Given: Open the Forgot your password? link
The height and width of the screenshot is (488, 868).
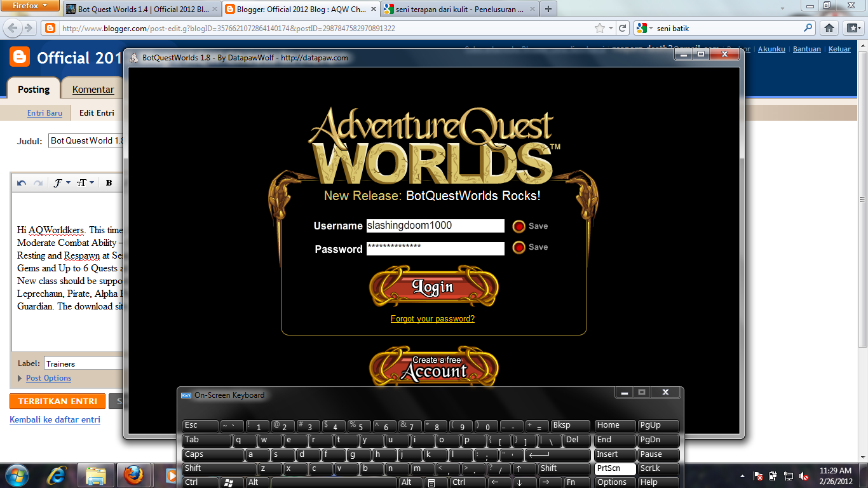Looking at the screenshot, I should (433, 319).
